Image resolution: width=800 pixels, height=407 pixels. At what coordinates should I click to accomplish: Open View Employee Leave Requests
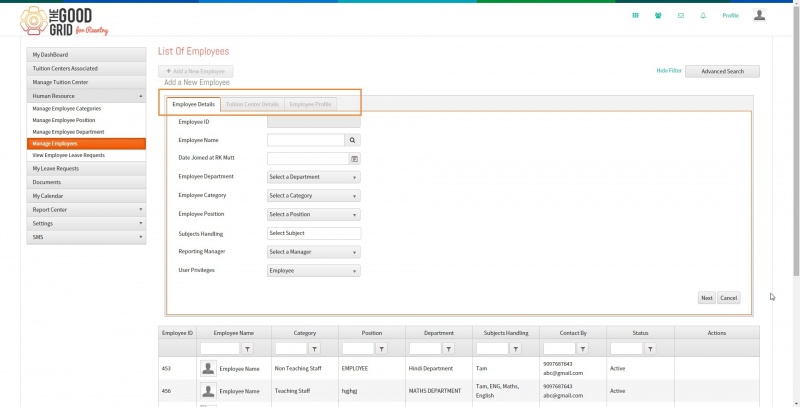pyautogui.click(x=86, y=156)
